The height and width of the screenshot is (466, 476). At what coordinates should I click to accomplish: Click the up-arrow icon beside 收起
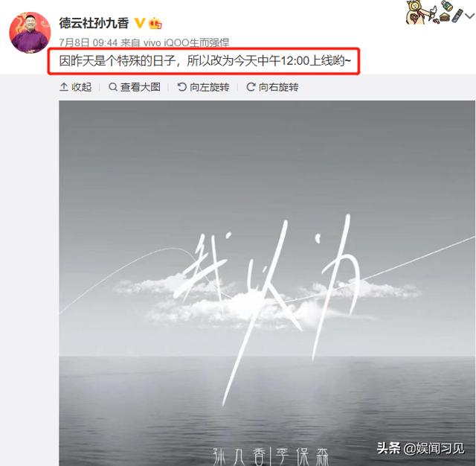(x=64, y=87)
